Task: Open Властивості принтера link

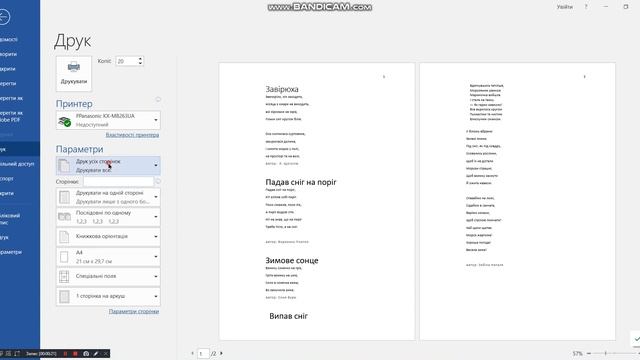Action: pyautogui.click(x=132, y=135)
